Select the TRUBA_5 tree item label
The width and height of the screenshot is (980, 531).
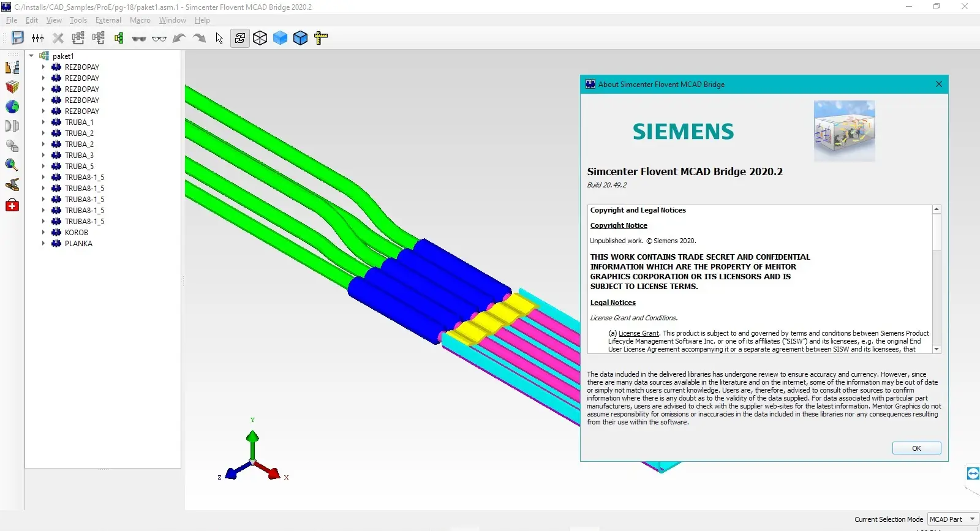point(79,167)
